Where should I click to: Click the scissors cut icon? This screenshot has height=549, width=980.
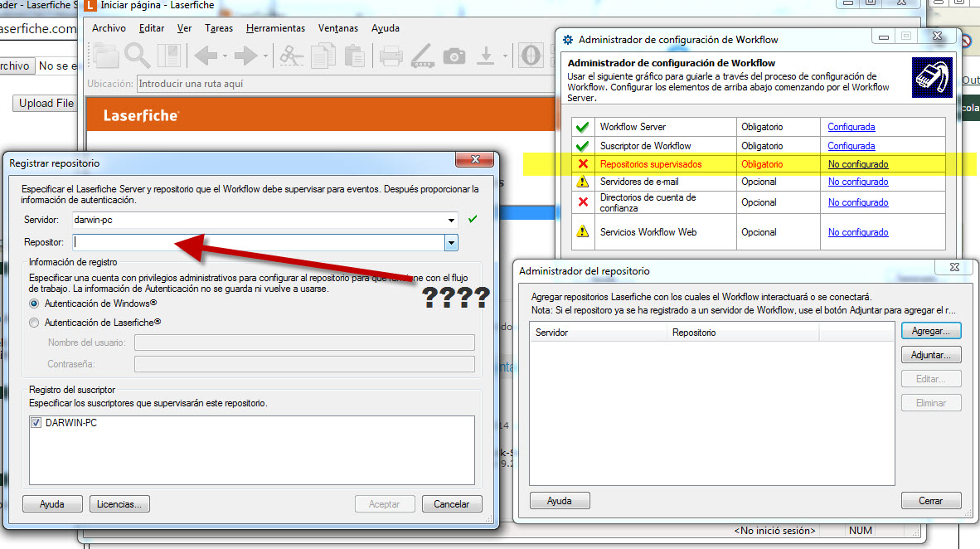[x=291, y=56]
